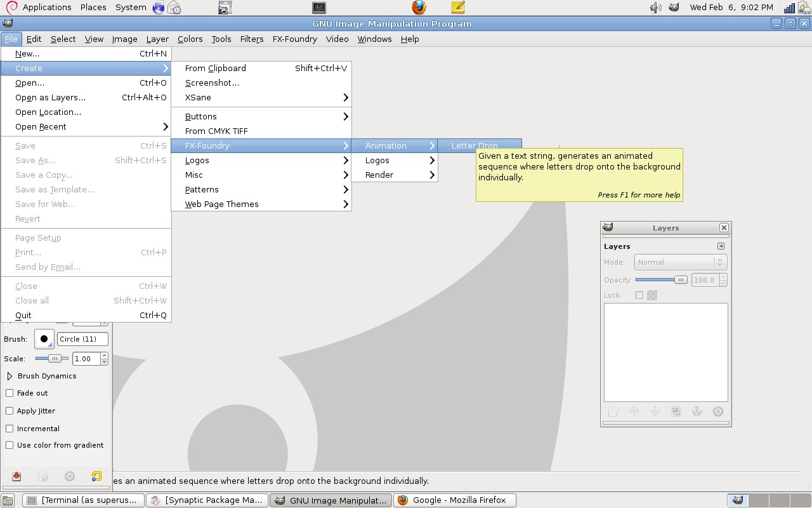
Task: Click the Opacity slider in the Layers panel
Action: click(662, 280)
